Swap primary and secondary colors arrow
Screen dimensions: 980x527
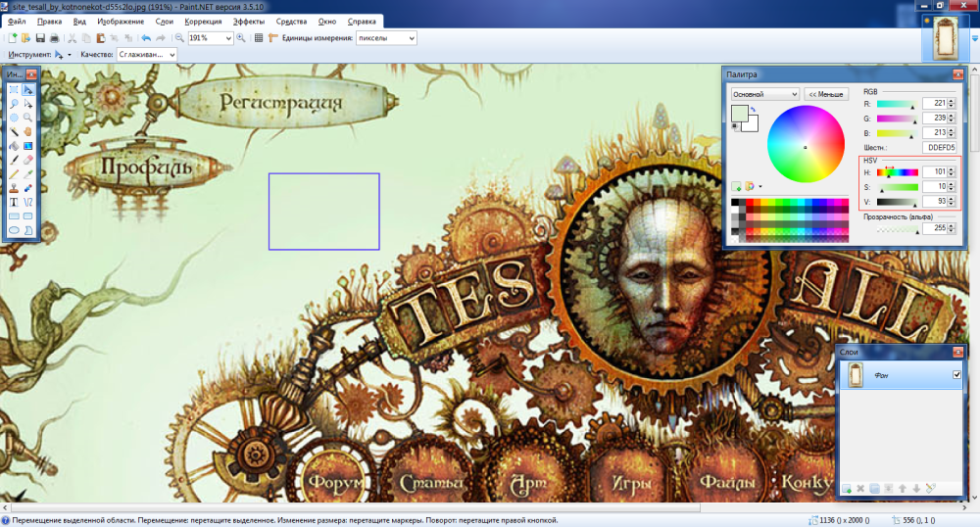tap(753, 110)
